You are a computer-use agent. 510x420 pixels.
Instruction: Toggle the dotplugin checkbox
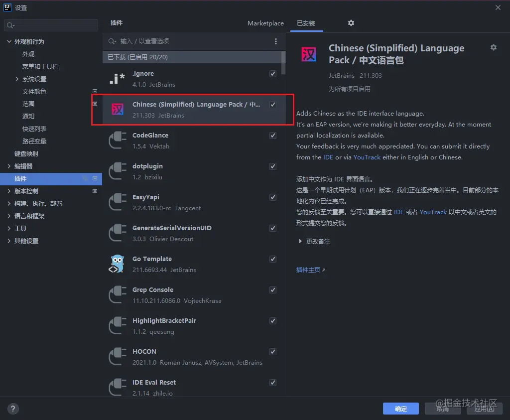273,166
